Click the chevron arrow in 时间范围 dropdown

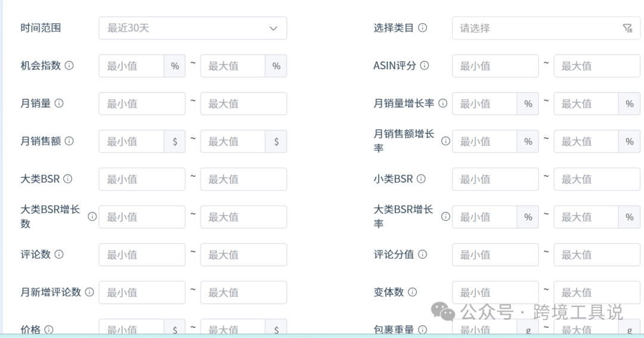tap(273, 29)
